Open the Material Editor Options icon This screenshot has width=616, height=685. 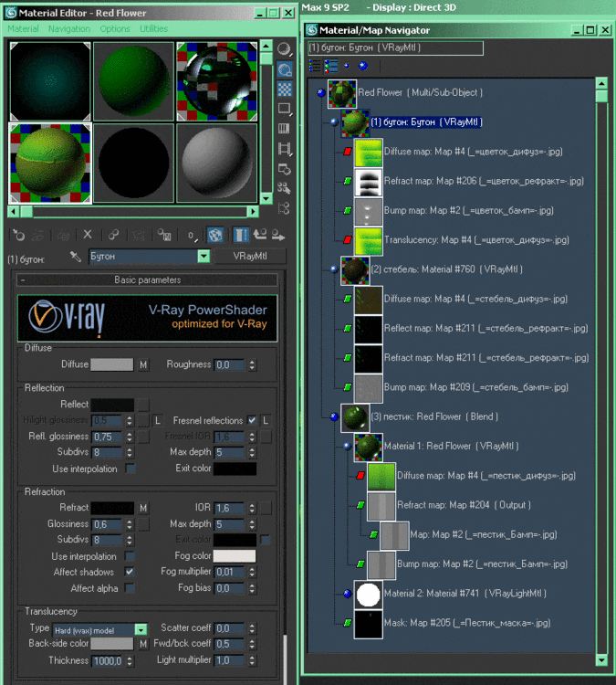[284, 169]
